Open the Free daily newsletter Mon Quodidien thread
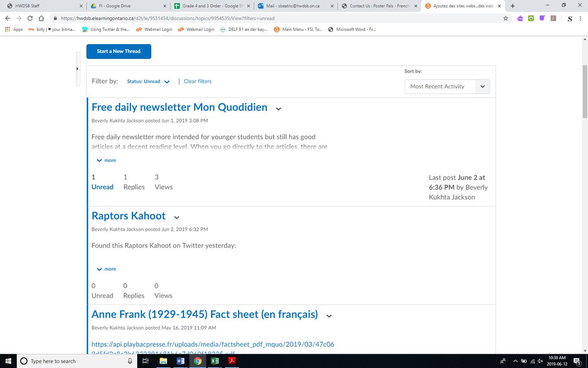 [179, 107]
